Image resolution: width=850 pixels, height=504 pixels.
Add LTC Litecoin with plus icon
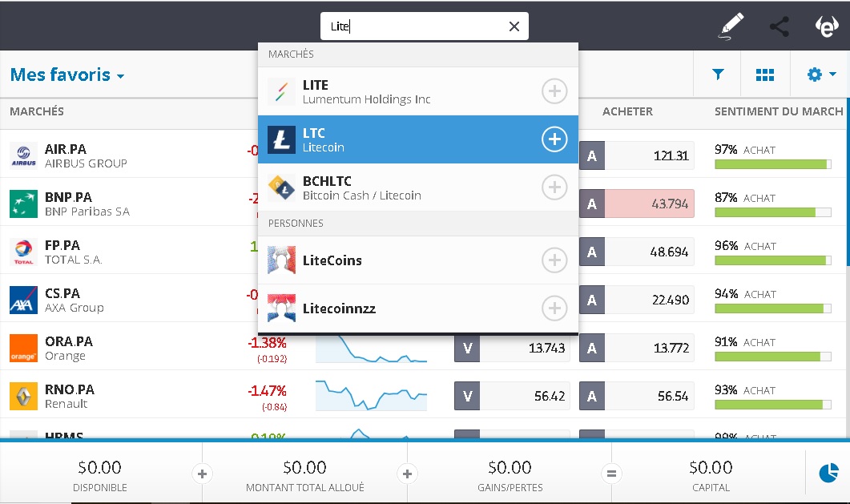tap(554, 139)
